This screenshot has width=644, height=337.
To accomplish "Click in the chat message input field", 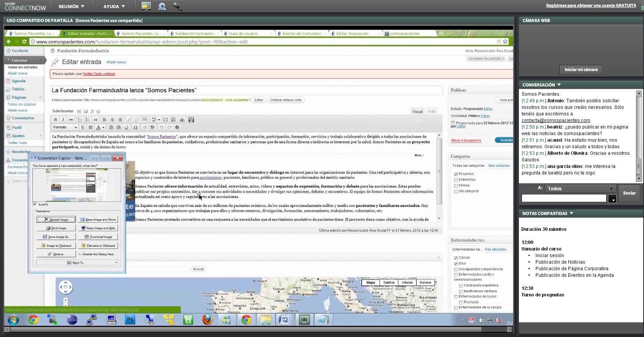I will click(564, 198).
